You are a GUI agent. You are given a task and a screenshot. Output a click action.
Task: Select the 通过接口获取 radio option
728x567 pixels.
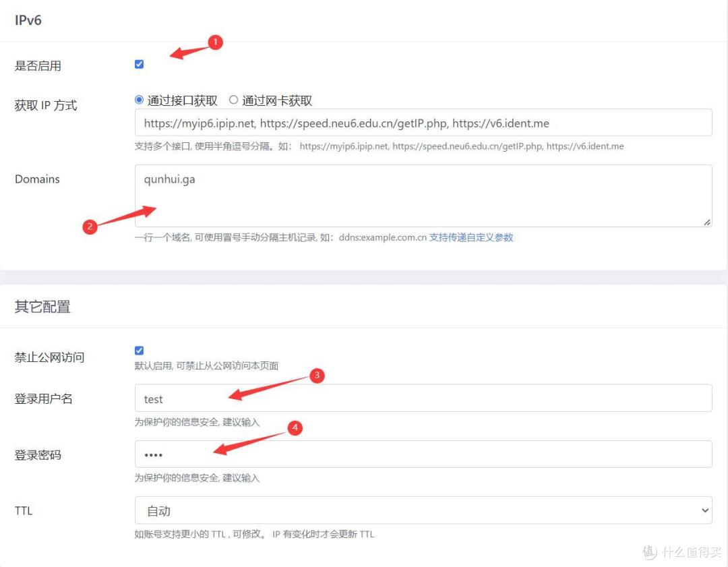coord(139,100)
